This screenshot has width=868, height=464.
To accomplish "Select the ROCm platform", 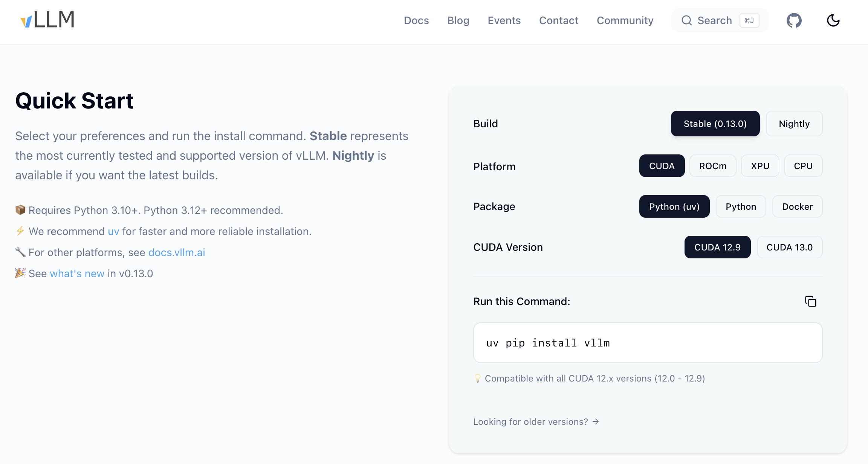I will tap(712, 166).
